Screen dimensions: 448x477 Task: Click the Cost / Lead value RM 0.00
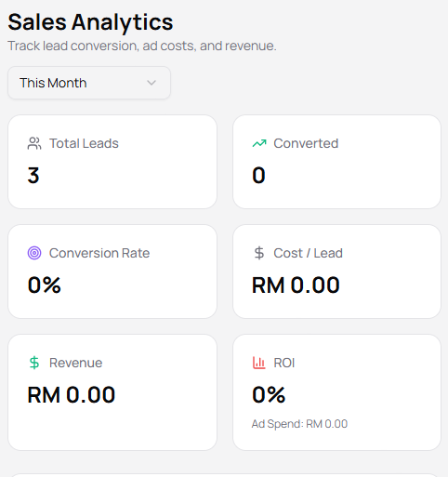tap(296, 285)
